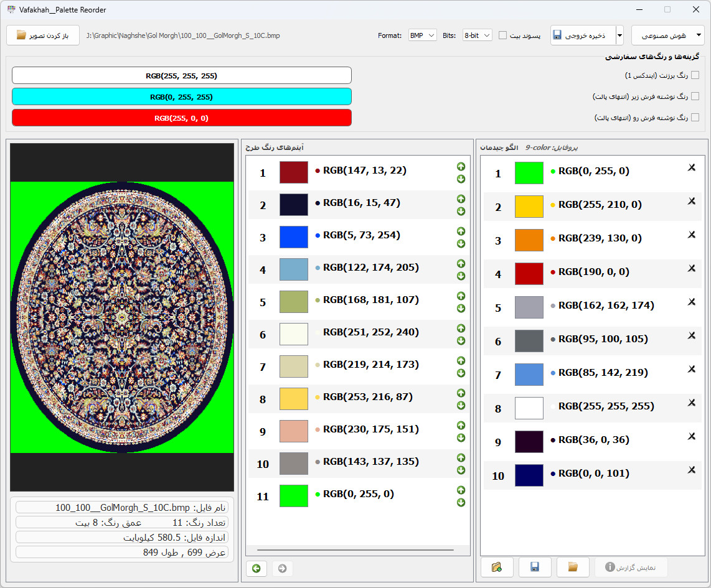
Task: Move design color row 10 RGB(143, 137, 135) up
Action: click(x=461, y=458)
